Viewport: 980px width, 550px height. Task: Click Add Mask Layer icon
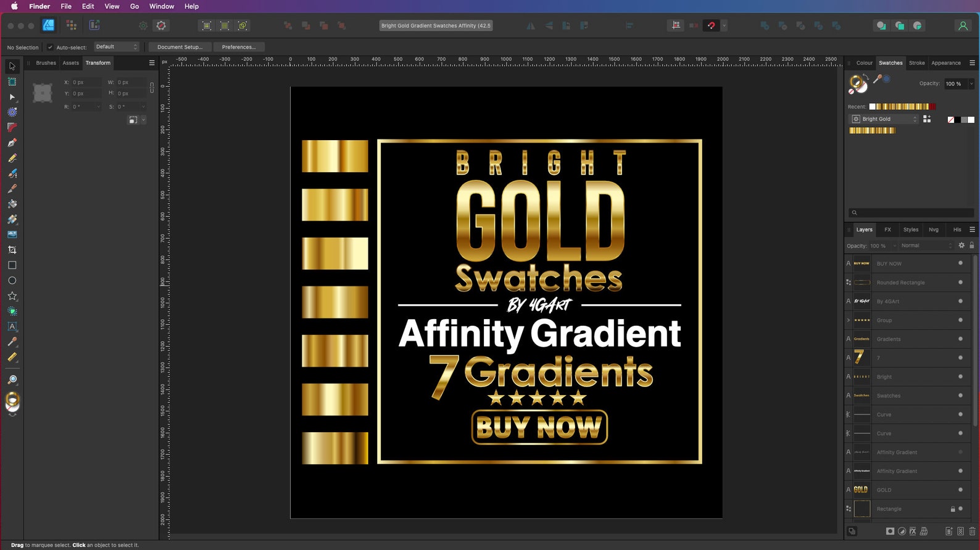pyautogui.click(x=890, y=531)
